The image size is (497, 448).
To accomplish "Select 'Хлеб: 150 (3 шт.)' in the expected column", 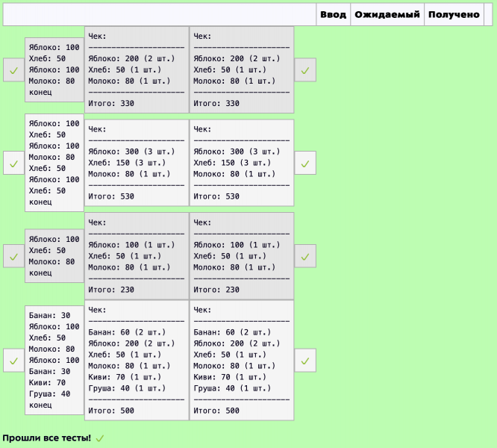I will click(127, 163).
